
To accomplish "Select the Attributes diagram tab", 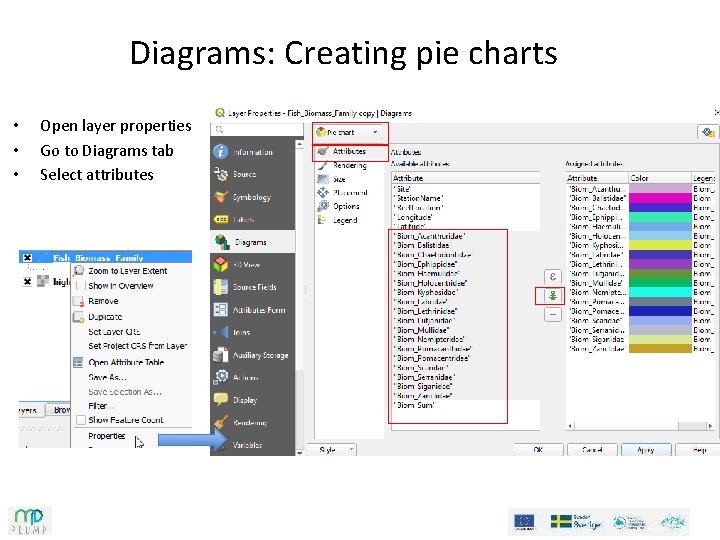I will [x=349, y=151].
